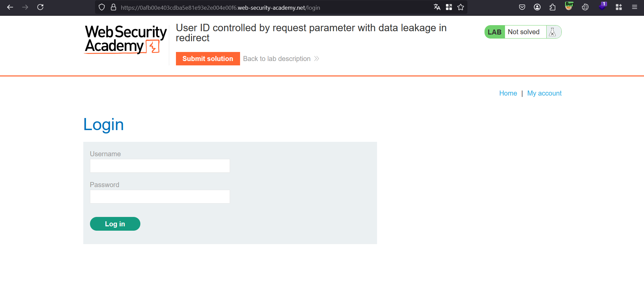Click the browser Back arrow
The image size is (644, 285).
pos(10,7)
